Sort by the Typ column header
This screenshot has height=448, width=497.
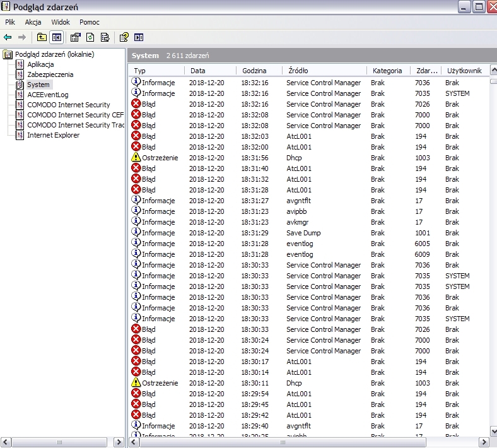point(156,71)
